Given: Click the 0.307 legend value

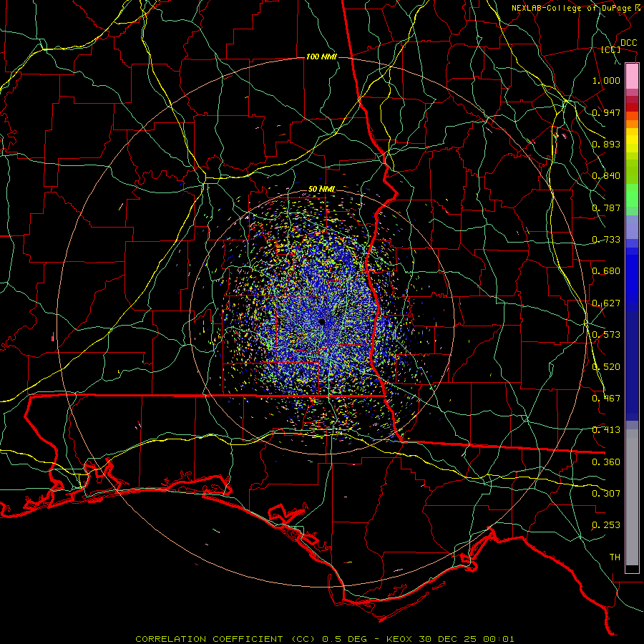Looking at the screenshot, I should click(x=606, y=494).
